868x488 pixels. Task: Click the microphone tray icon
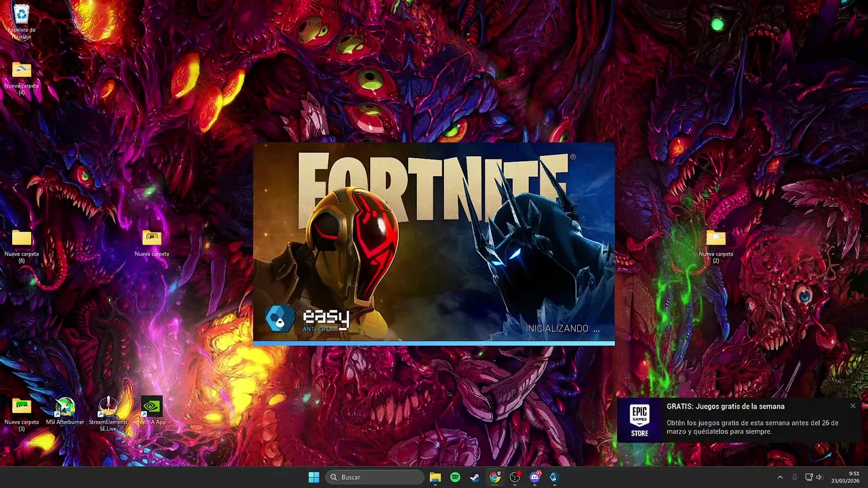795,477
